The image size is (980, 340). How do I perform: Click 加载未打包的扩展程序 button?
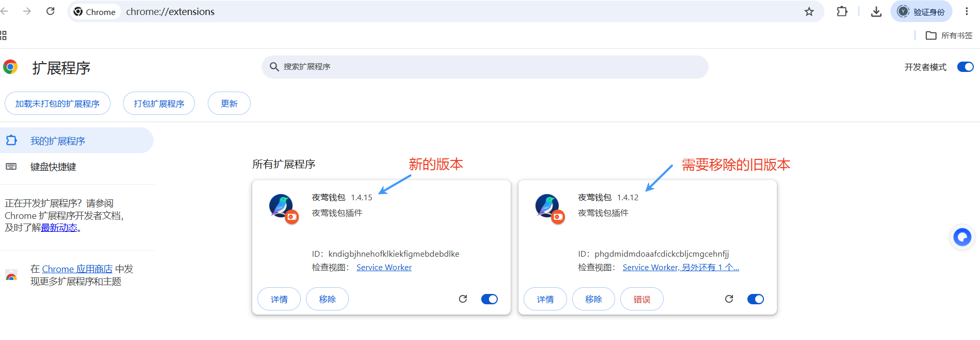point(57,104)
